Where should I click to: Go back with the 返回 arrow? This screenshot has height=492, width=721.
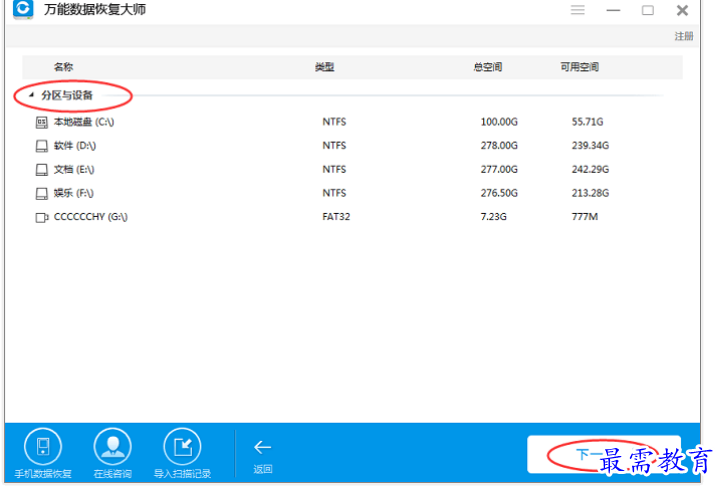point(263,447)
